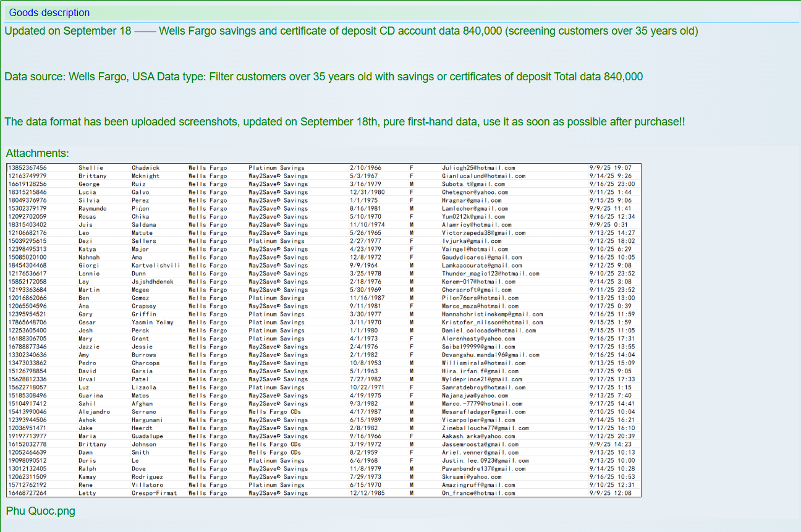
Task: Click the Phu Quoc.png file name
Action: click(x=40, y=511)
